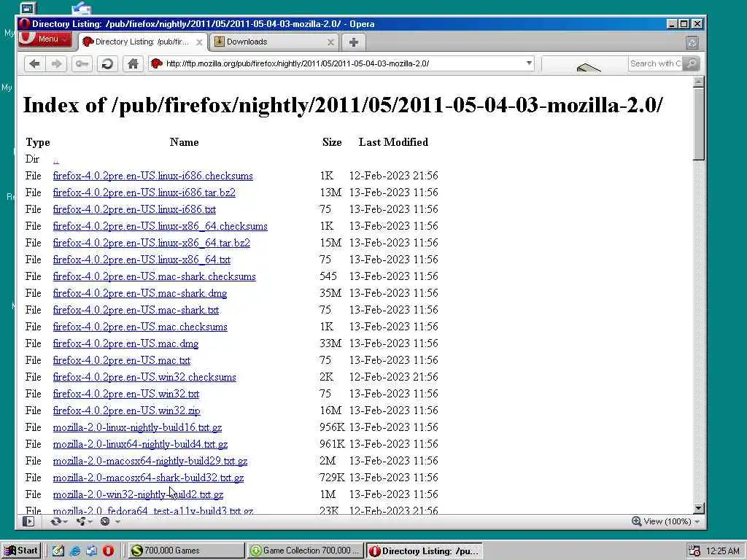Open firefox-4.0.2pre.en-US.linux-x86_64.txt link
747x560 pixels.
click(142, 260)
